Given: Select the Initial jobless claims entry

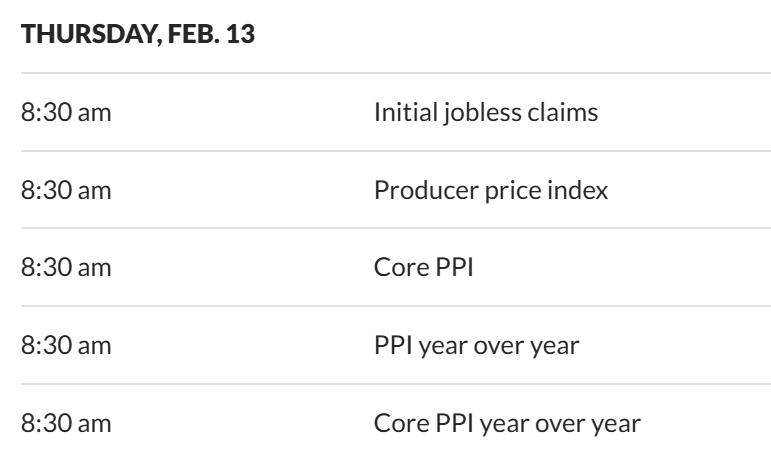Looking at the screenshot, I should 486,112.
